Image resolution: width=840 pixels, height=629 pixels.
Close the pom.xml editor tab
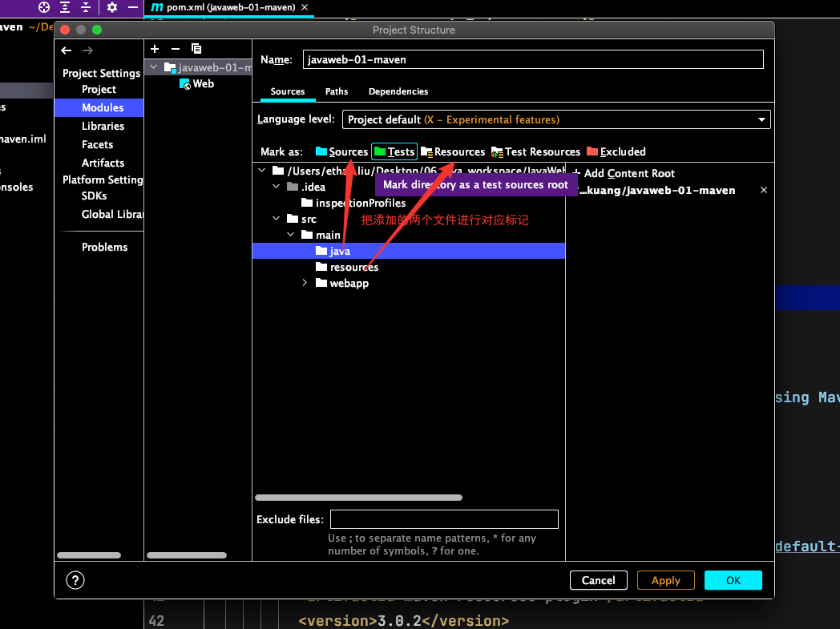point(305,7)
